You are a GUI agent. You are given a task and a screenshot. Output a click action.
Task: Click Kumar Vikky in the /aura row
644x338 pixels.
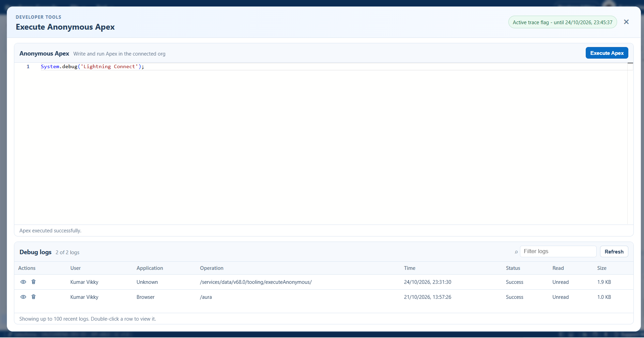click(x=84, y=297)
